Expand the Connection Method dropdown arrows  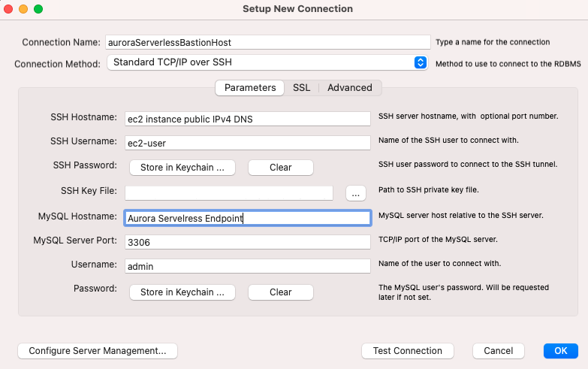coord(421,62)
